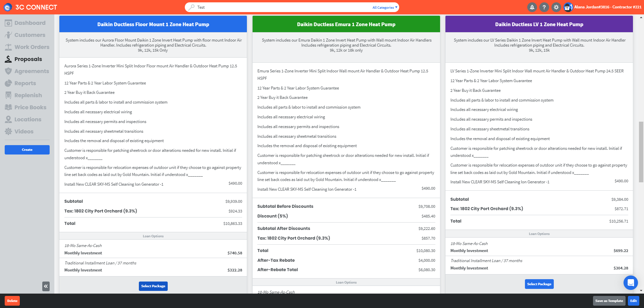Click the monthly investment "$740.58"
This screenshot has height=308, width=644.
pos(235,253)
